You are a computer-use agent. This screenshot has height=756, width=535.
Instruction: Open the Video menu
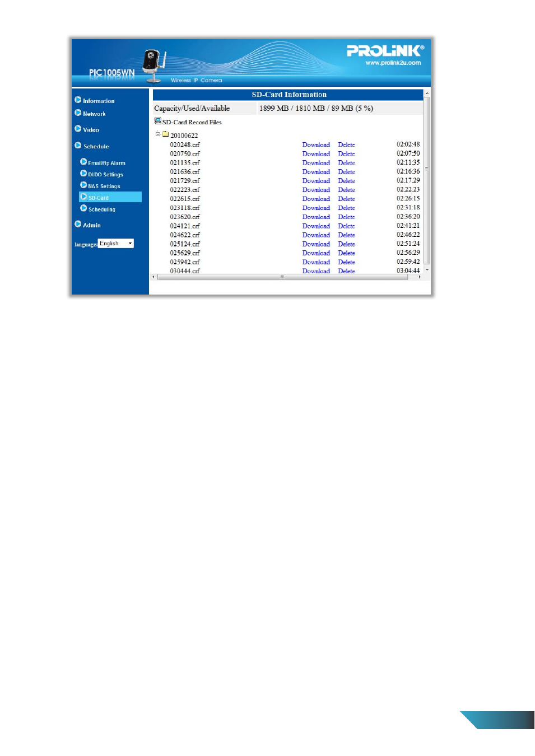[x=91, y=130]
